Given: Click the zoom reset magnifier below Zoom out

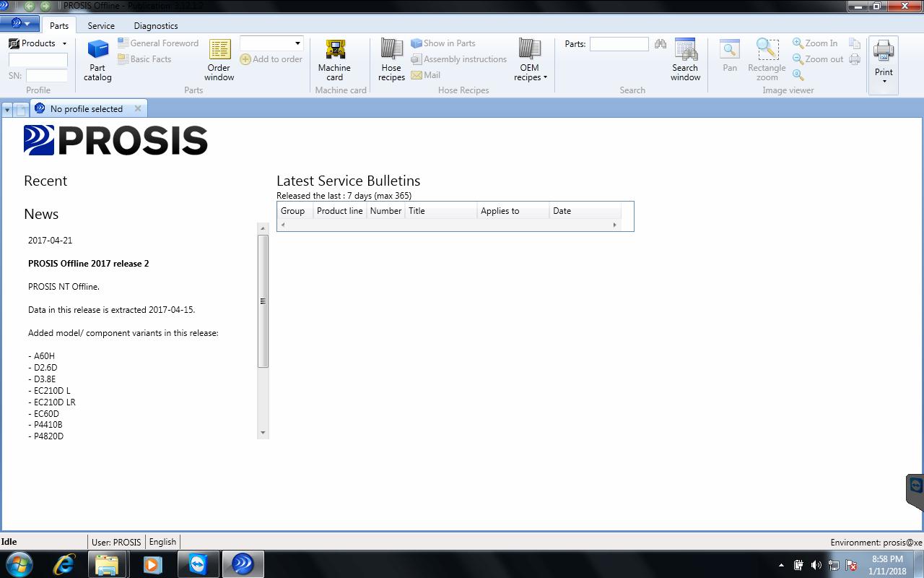Looking at the screenshot, I should pyautogui.click(x=798, y=75).
